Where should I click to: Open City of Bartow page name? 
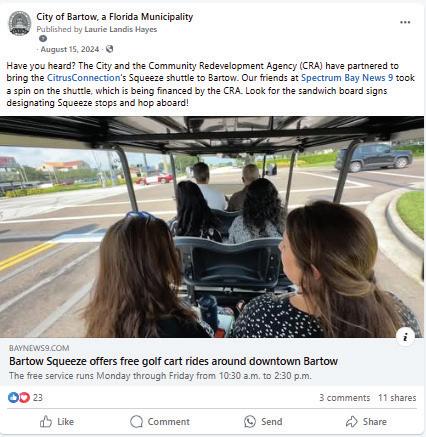pos(115,17)
